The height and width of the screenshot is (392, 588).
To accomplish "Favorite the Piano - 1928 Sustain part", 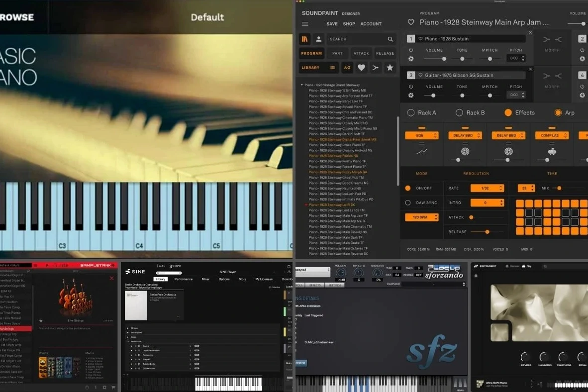I will [420, 39].
